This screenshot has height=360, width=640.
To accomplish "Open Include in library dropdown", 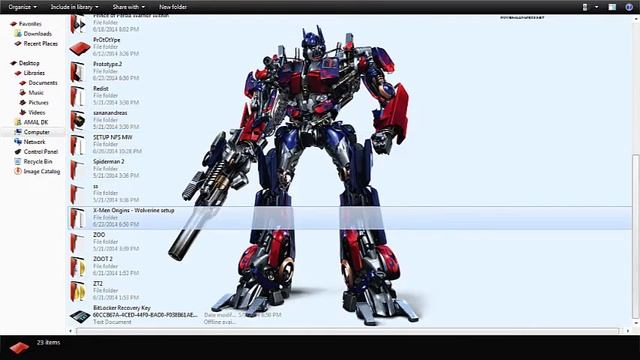I will 75,7.
